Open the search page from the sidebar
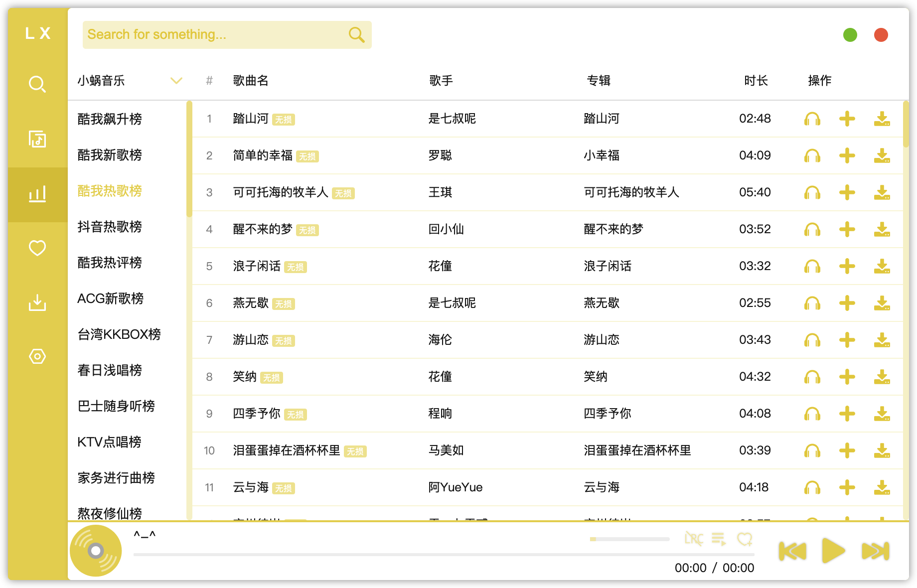The image size is (917, 588). pos(37,84)
